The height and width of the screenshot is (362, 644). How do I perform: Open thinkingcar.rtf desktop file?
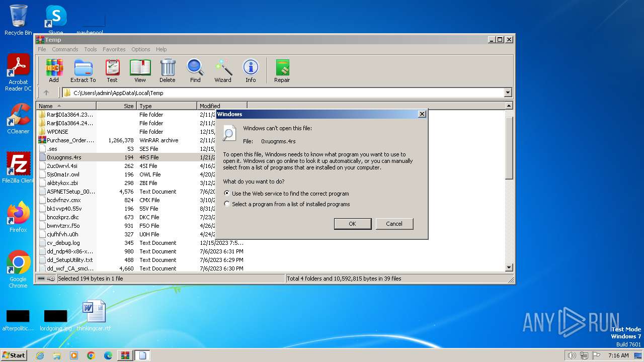coord(94,316)
